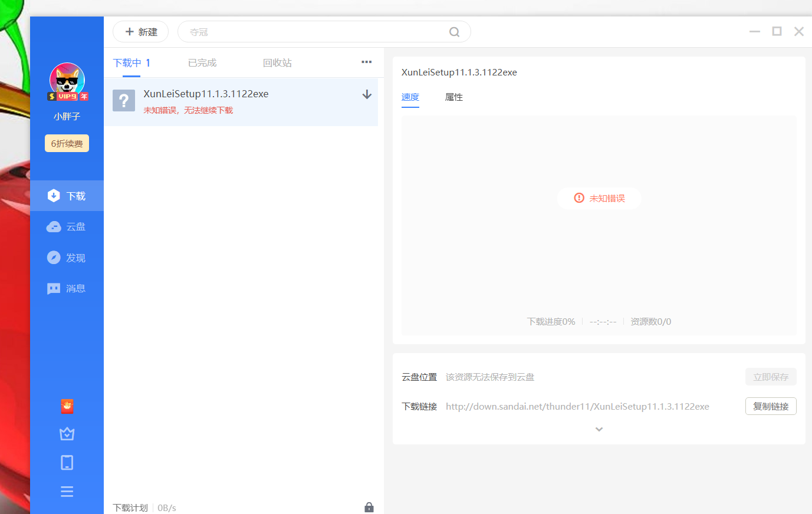Click inside the 夺冠 search input field
The image size is (812, 514).
pyautogui.click(x=295, y=31)
